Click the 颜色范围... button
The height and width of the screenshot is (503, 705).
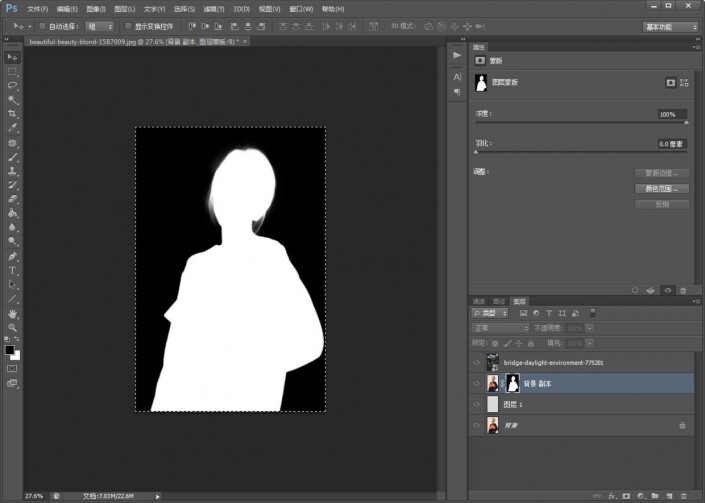click(661, 188)
